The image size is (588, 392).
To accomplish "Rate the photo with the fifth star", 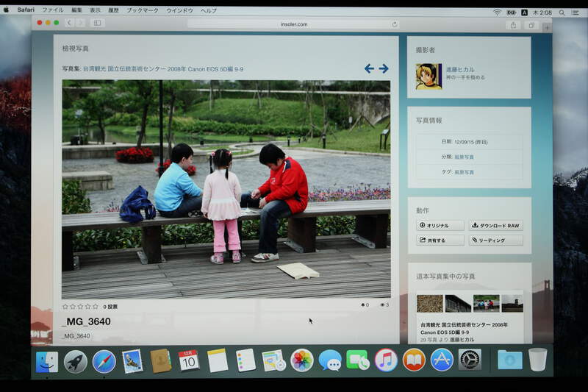I will 95,306.
